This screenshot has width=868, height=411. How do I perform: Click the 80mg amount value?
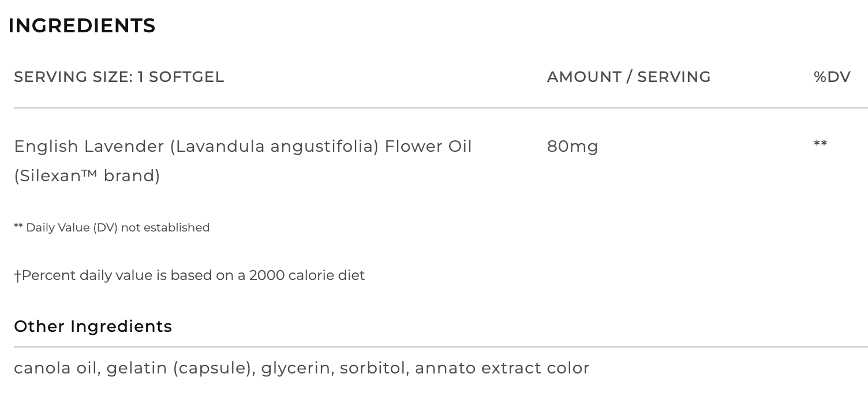(573, 147)
